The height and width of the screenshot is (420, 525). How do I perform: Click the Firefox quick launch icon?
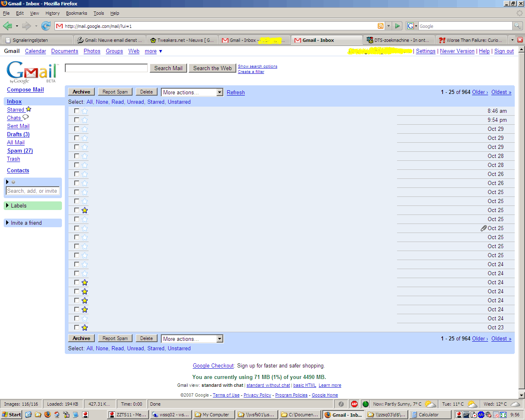[x=47, y=415]
